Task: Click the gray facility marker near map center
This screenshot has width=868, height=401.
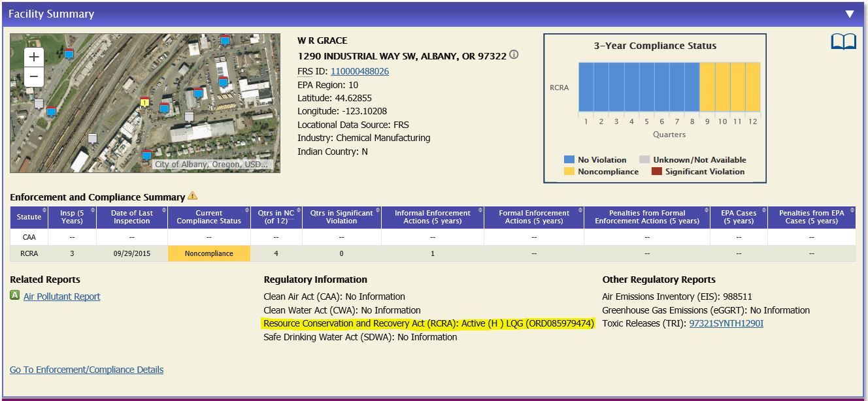Action: [189, 117]
